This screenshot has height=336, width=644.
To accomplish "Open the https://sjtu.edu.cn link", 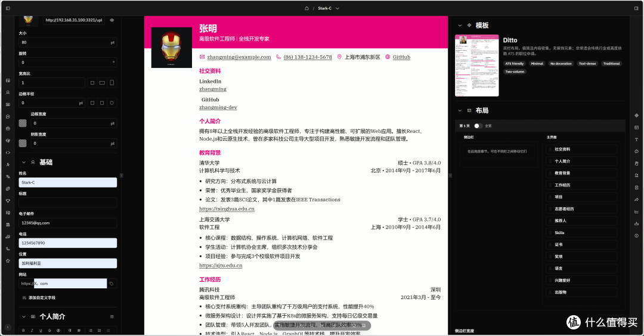I will (221, 266).
